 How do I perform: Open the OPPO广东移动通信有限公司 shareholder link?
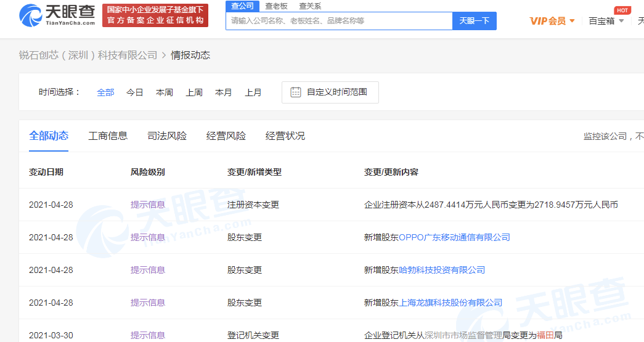(454, 237)
